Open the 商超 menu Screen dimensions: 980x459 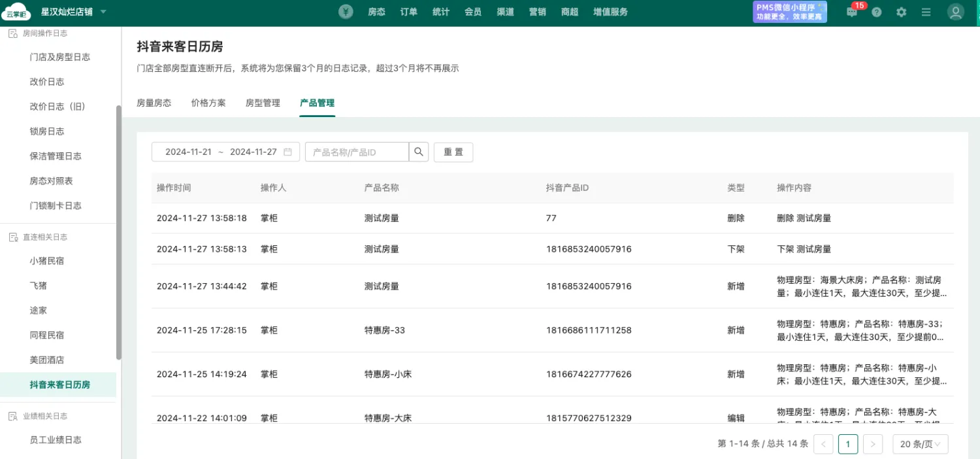pos(570,12)
